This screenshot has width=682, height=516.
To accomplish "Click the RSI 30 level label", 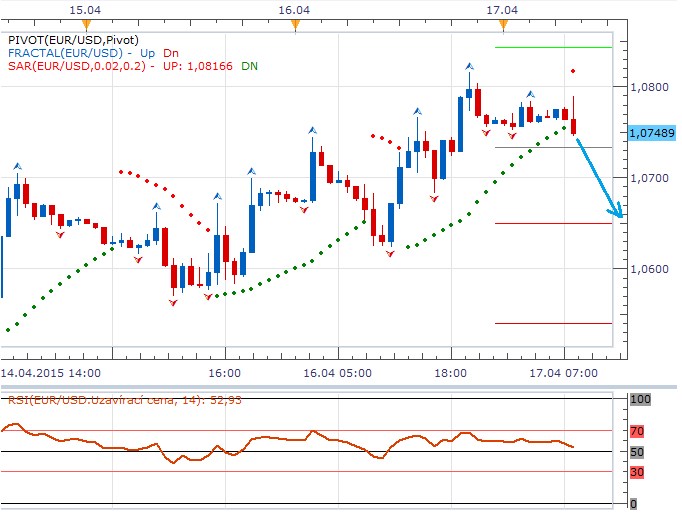I will (635, 472).
